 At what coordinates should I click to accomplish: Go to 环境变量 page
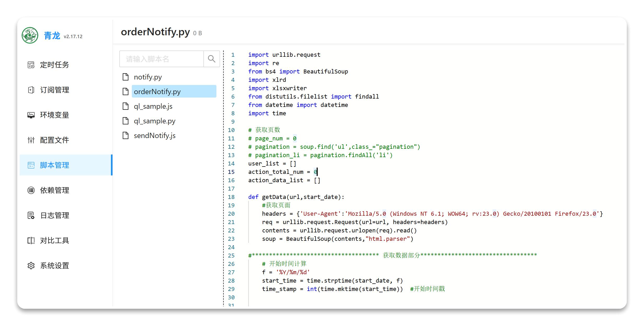(66, 115)
